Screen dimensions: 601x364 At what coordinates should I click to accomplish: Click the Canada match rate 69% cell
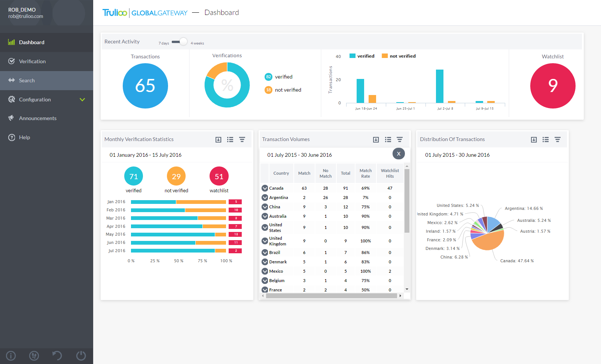point(366,188)
